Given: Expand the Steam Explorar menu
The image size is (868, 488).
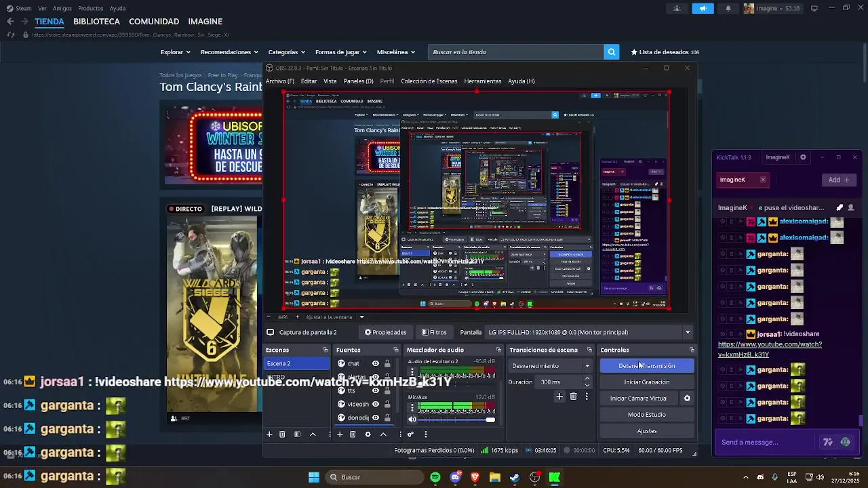Looking at the screenshot, I should (x=176, y=52).
